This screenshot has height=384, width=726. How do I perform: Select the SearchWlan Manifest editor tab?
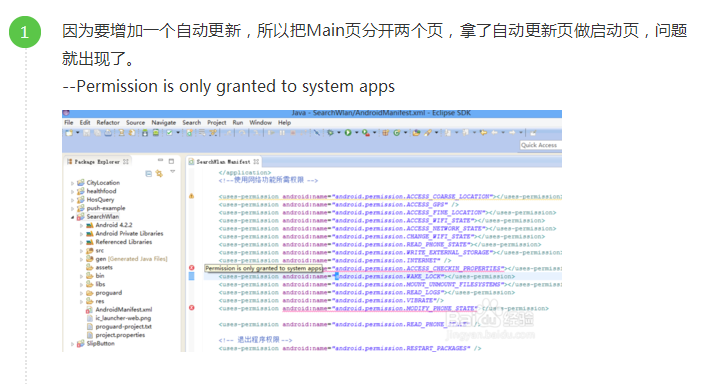pos(224,162)
